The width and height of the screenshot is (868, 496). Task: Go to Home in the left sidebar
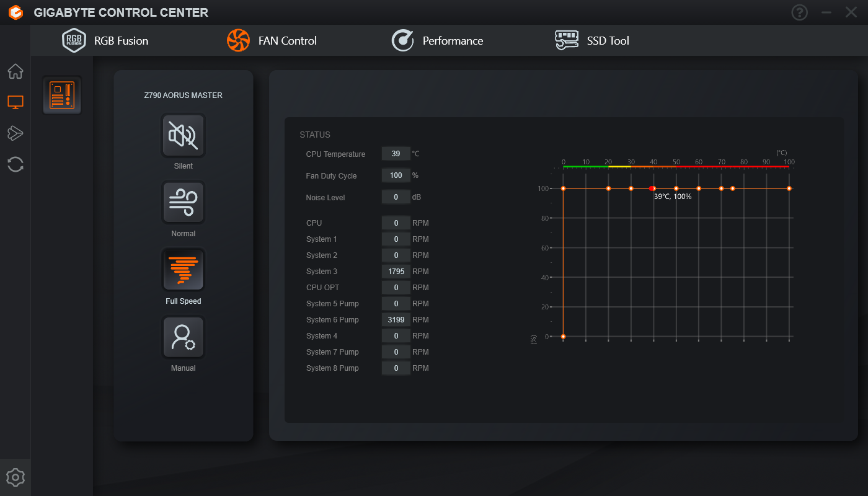(15, 71)
